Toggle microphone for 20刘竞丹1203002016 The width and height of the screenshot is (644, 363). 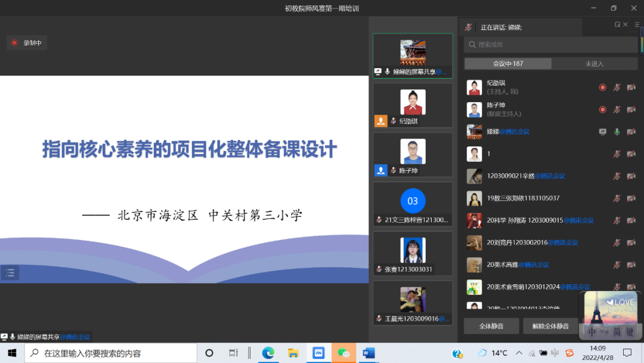[x=617, y=242]
